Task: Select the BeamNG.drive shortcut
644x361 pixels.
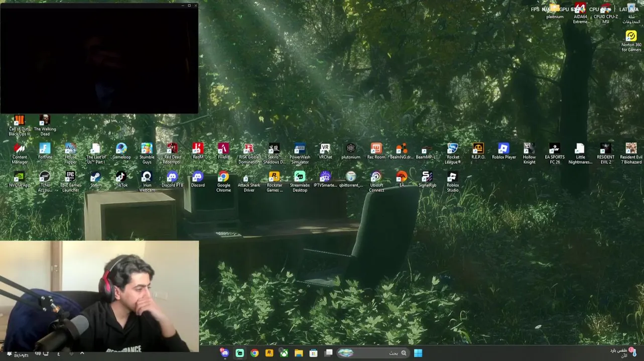Action: pos(402,151)
